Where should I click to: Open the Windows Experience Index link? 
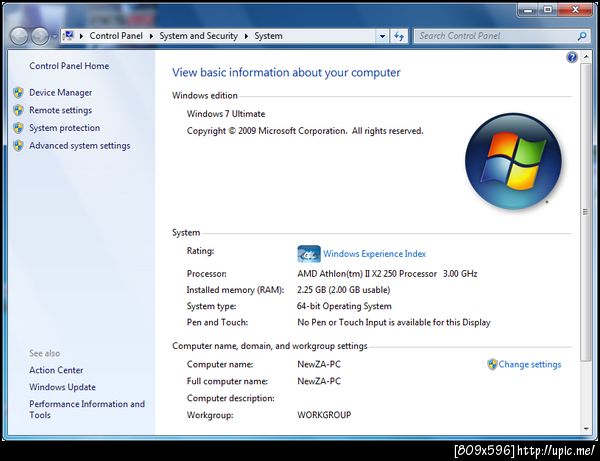coord(374,254)
